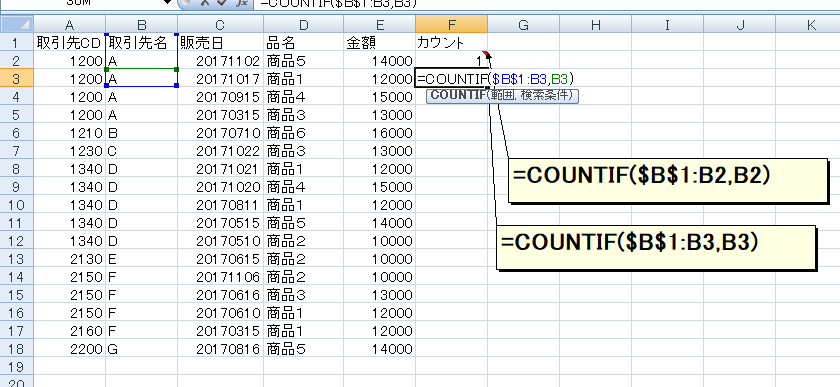Screen dimensions: 840x387
Task: Select cell F2 showing count 1
Action: [452, 61]
